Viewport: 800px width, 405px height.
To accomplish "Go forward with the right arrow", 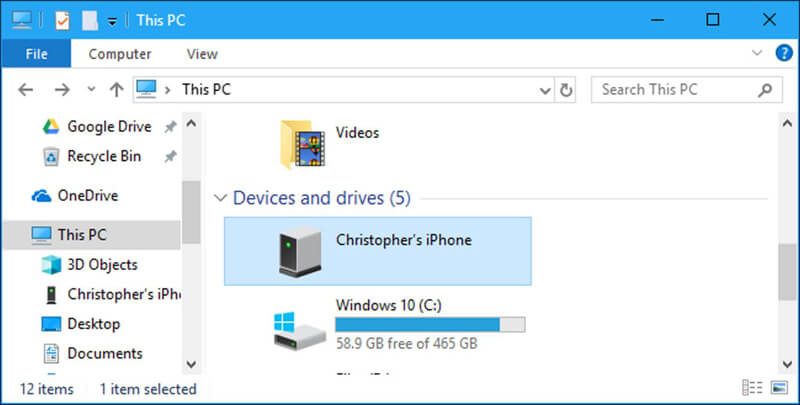I will click(x=62, y=90).
